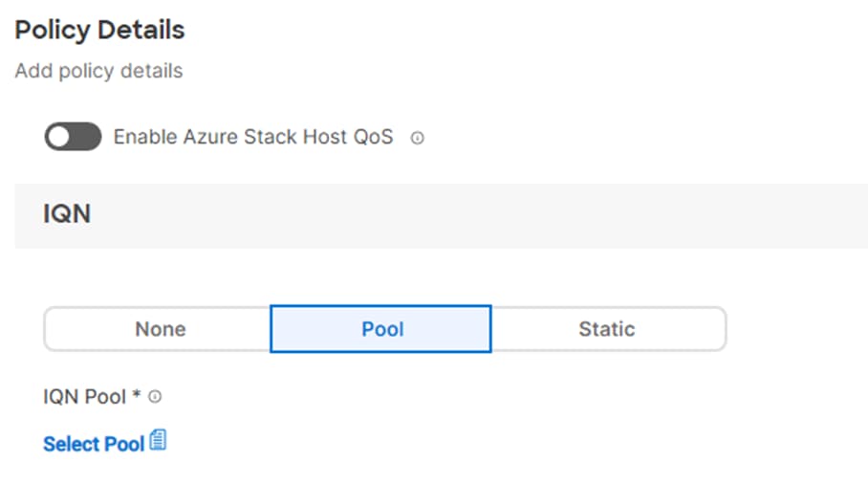The image size is (868, 484).
Task: Click the Add policy details subtitle
Action: click(x=98, y=71)
